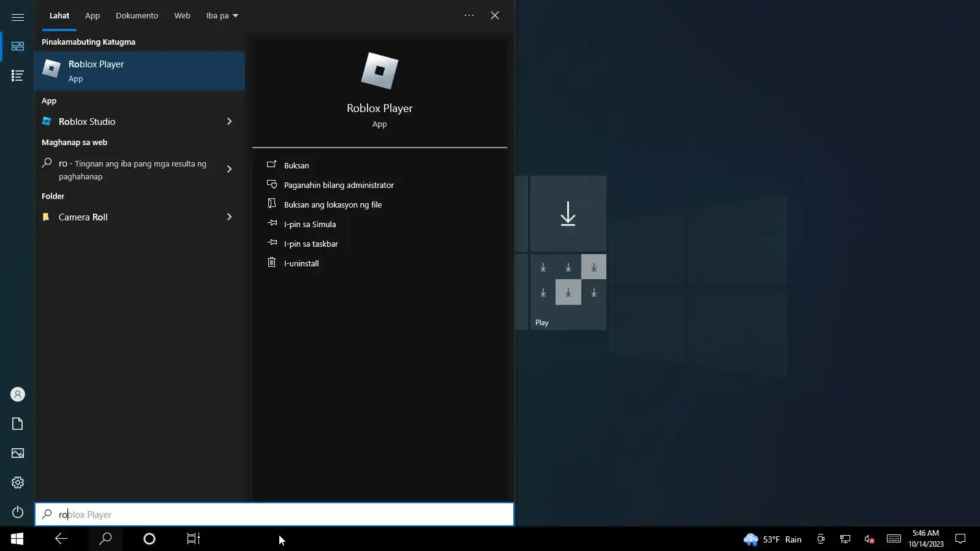Open the search options ellipsis menu
980x551 pixels.
(x=469, y=15)
